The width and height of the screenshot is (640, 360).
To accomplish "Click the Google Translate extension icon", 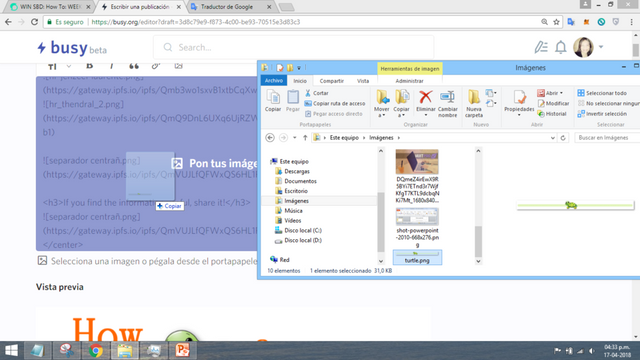I will [571, 22].
